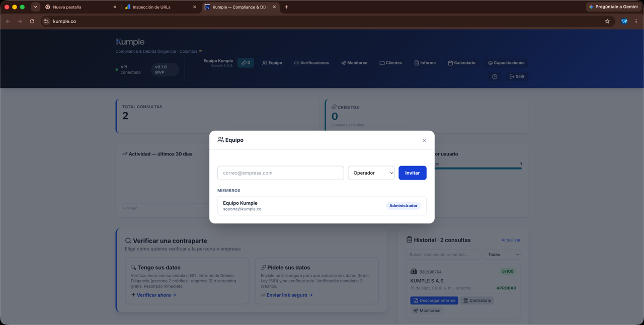The image size is (644, 325).
Task: Select document number 901906764
Action: pos(431,272)
